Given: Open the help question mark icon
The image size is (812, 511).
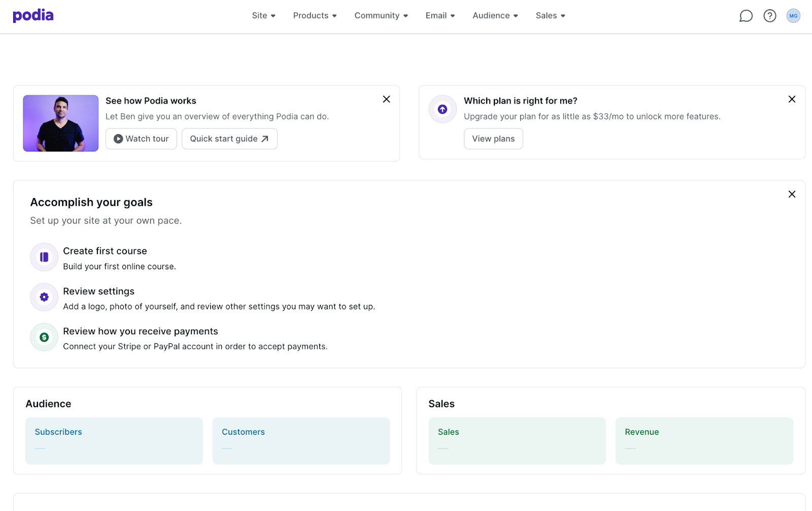Looking at the screenshot, I should [x=769, y=16].
